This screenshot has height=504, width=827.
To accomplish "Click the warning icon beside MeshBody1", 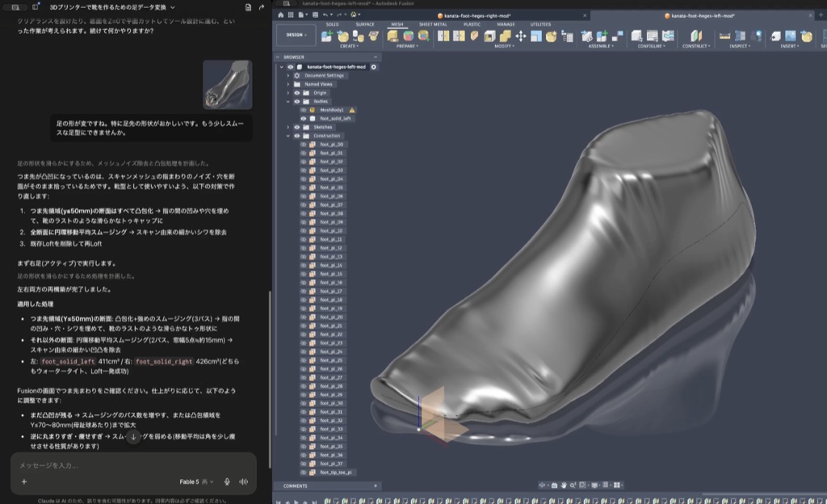I will [x=352, y=110].
